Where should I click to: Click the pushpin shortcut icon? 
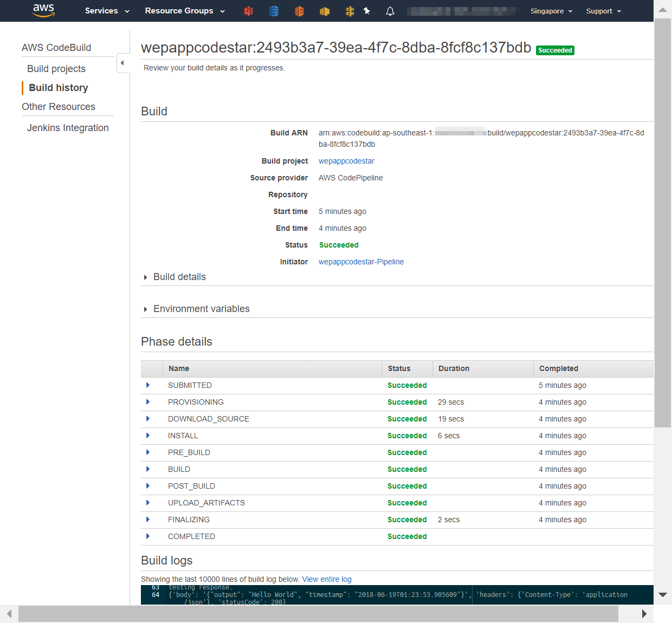coord(367,10)
